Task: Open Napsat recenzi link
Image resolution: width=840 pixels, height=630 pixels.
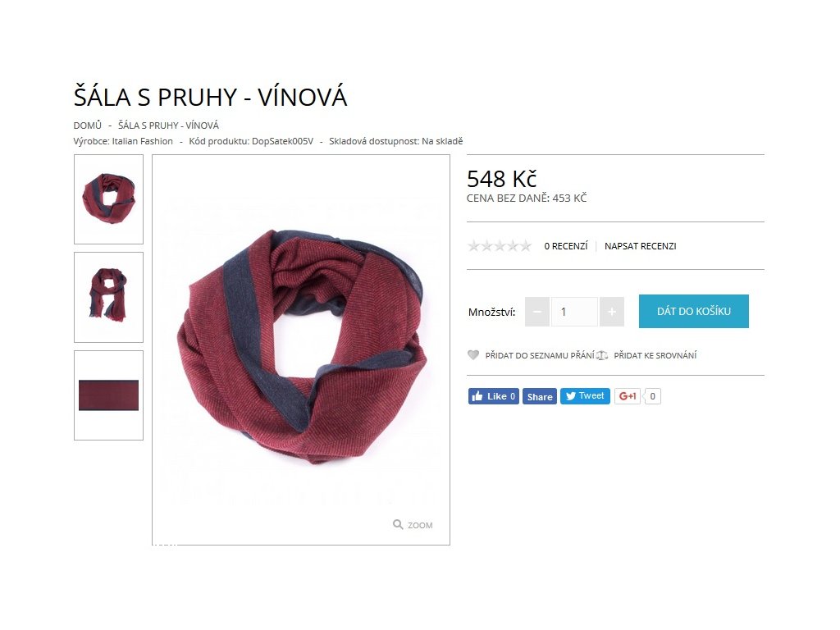Action: click(640, 246)
